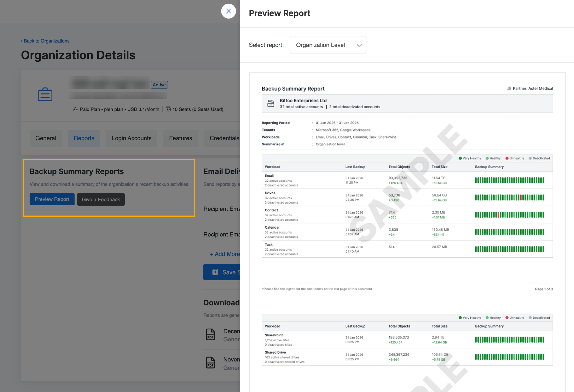Switch to the General tab
Viewport: 574px width, 392px height.
point(46,138)
